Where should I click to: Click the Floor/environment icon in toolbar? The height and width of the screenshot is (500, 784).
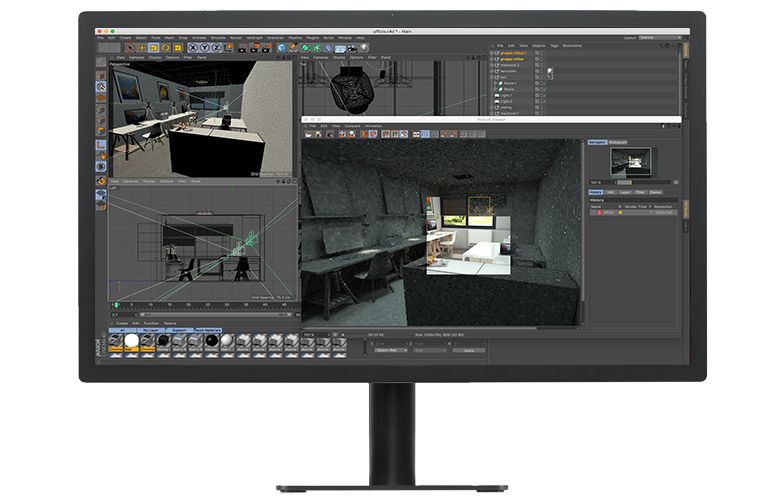coord(341,47)
